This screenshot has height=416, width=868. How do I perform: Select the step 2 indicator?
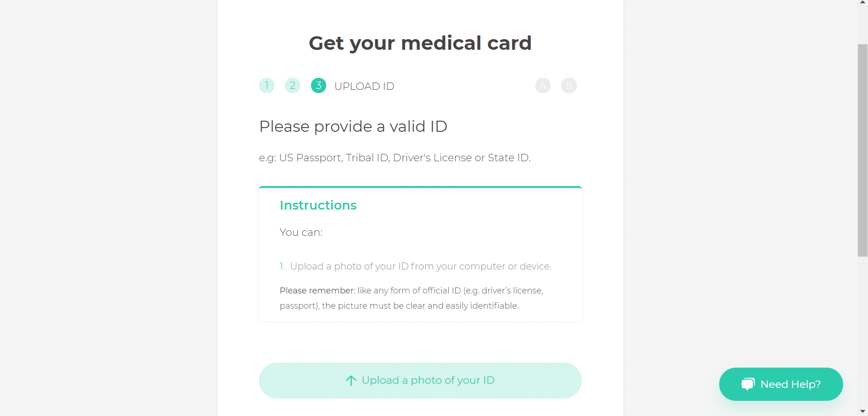pos(293,86)
